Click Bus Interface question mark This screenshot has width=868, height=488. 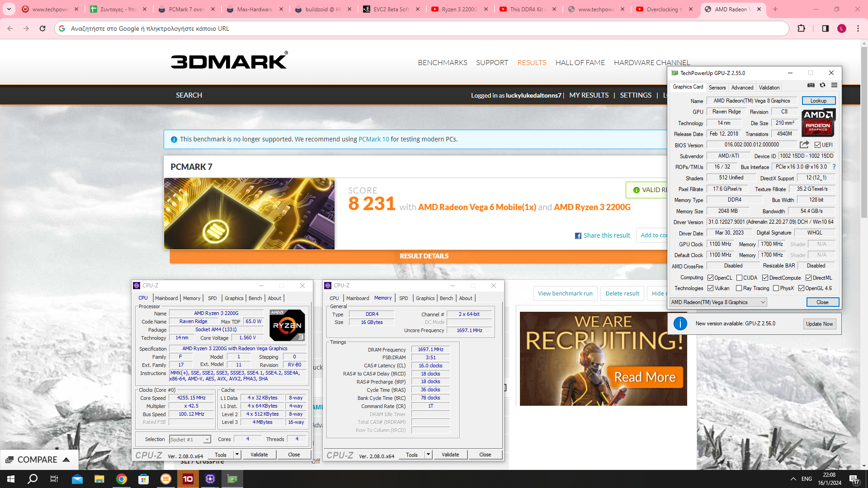[x=834, y=167]
